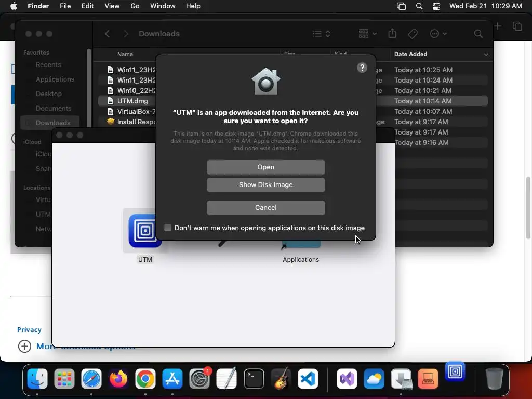The image size is (532, 399).
Task: Open the Trash from the Dock
Action: click(495, 379)
